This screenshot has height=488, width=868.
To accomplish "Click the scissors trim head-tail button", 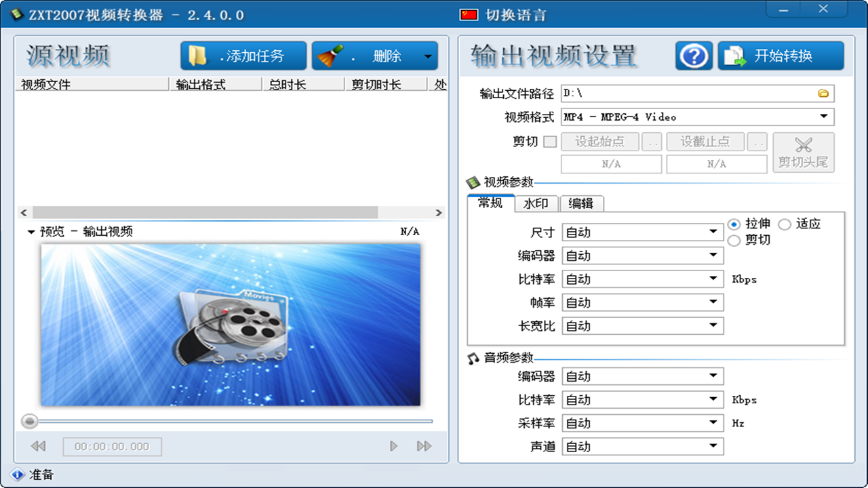I will tap(804, 152).
